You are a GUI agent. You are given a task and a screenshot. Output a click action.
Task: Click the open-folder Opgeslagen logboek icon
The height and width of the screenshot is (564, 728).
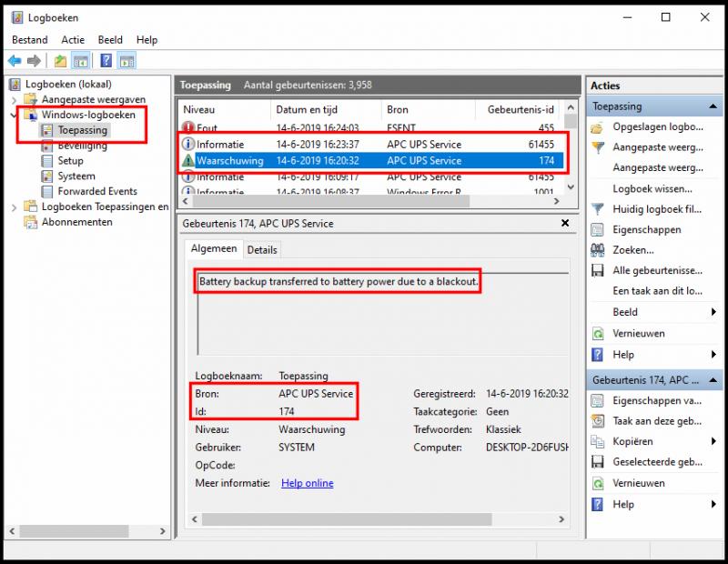tap(597, 127)
